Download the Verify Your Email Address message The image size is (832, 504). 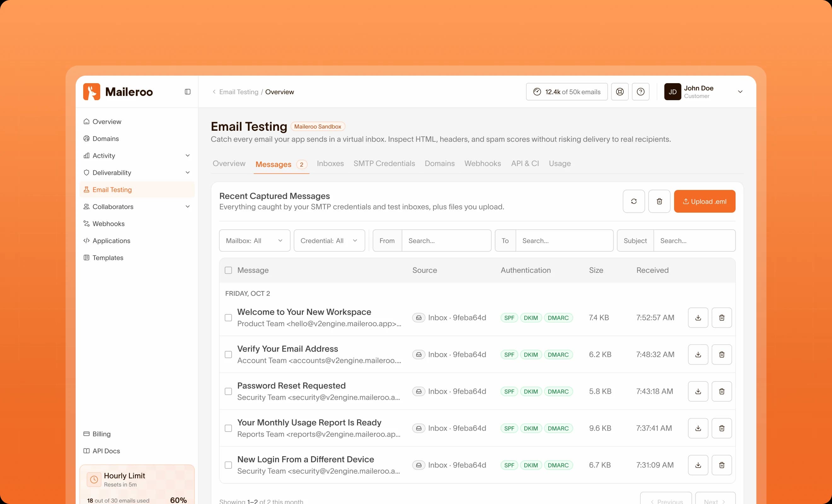point(698,354)
